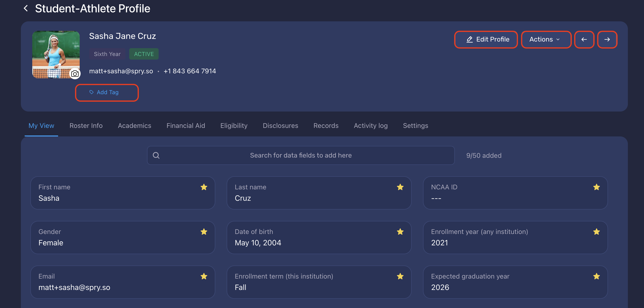This screenshot has width=644, height=308.
Task: Focus the data fields search box
Action: pos(300,155)
